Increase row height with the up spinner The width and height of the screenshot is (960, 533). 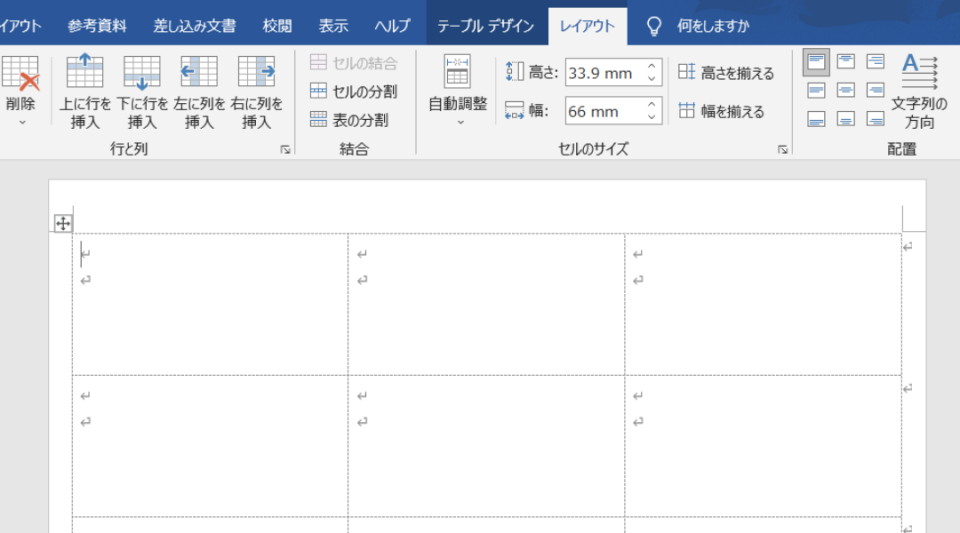pos(651,66)
